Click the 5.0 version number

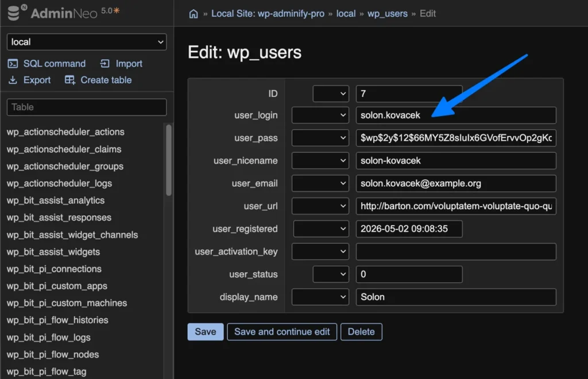click(107, 11)
